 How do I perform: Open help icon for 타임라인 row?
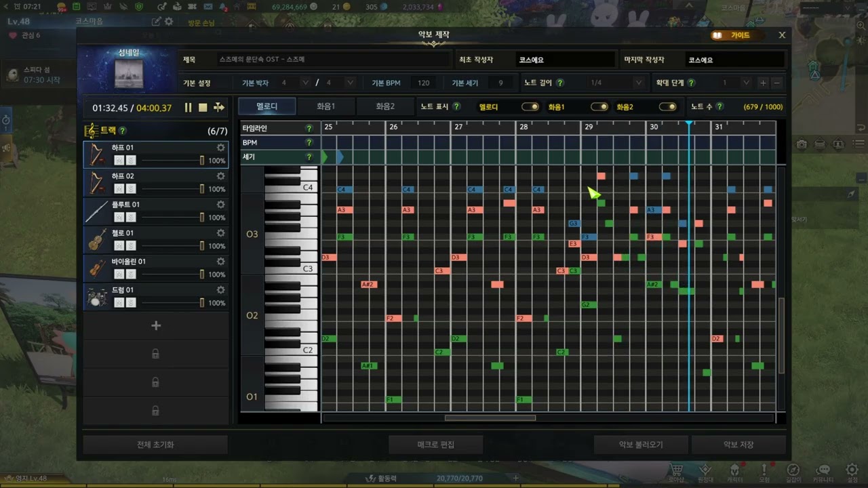pyautogui.click(x=309, y=128)
